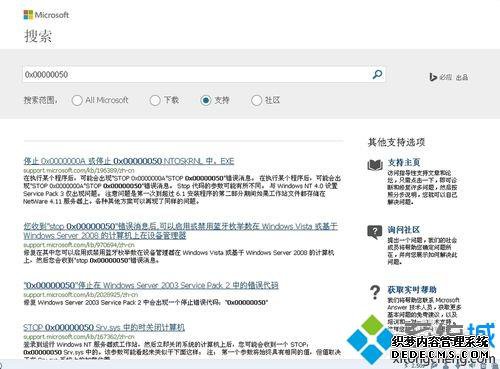Focus the search box containing 0x00000050

click(204, 74)
